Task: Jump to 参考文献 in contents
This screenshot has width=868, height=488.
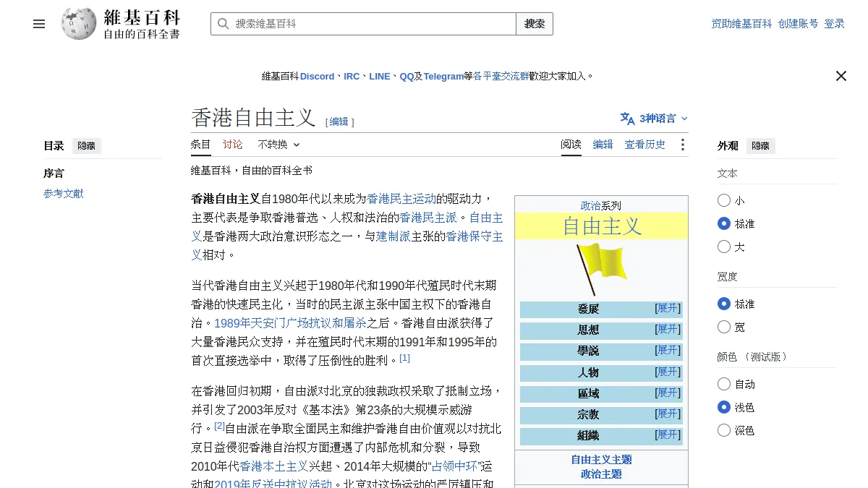Action: (64, 194)
